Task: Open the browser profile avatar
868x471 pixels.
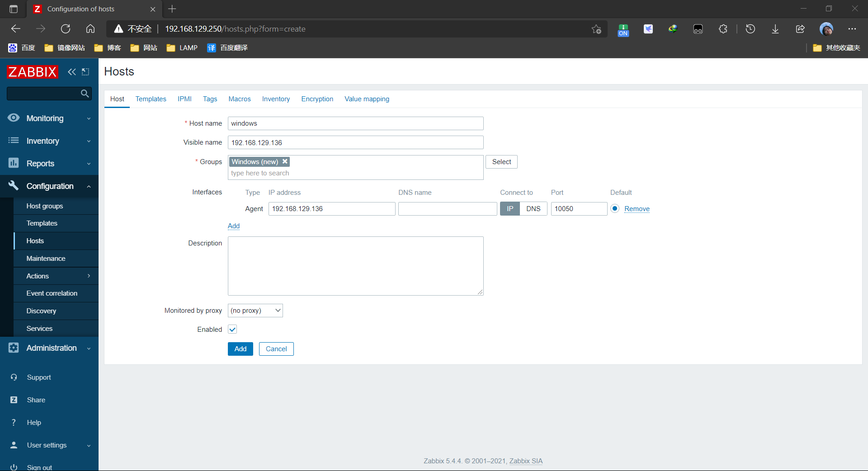Action: coord(826,29)
